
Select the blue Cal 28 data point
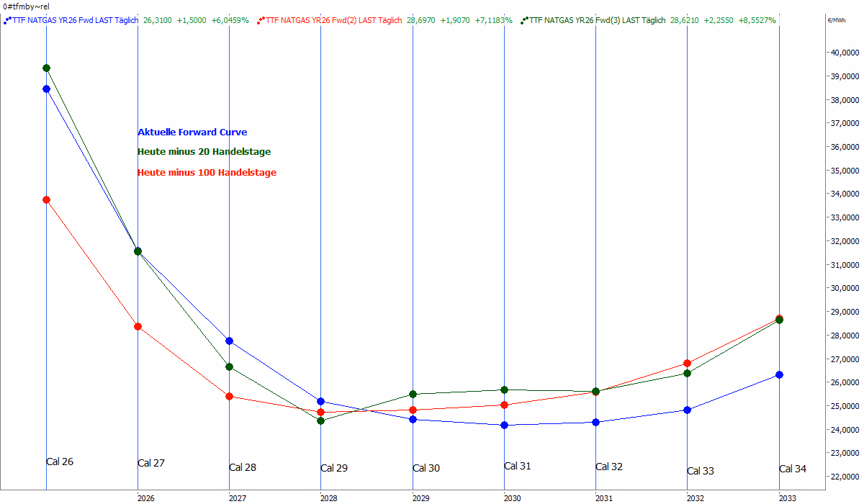tap(229, 341)
